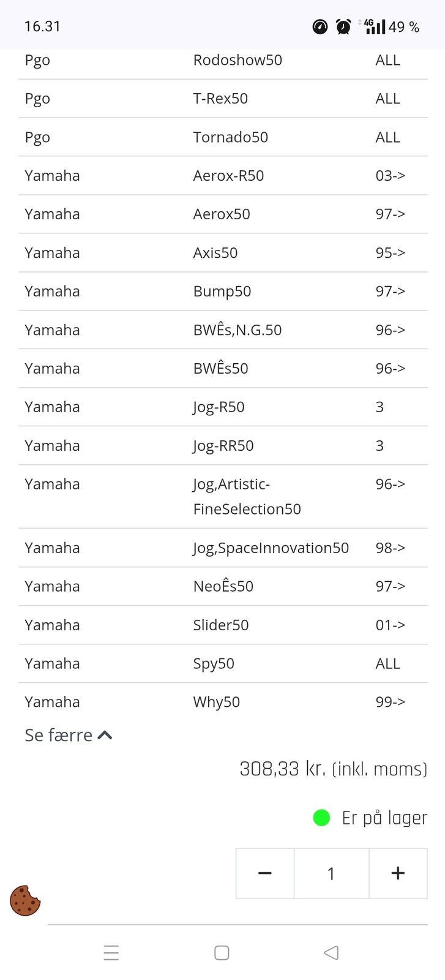The height and width of the screenshot is (980, 445).
Task: Select the Yamaha Aerox-R50 row
Action: tap(223, 176)
